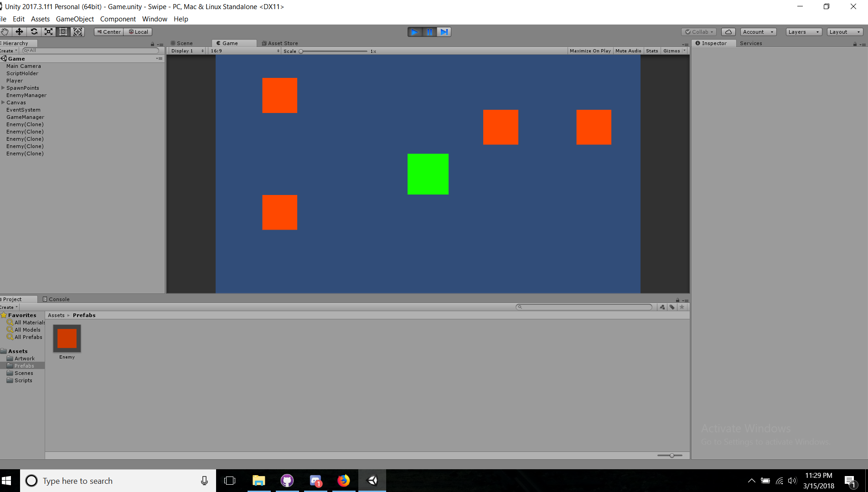868x492 pixels.
Task: Open GitHub Desktop from the taskbar
Action: coord(287,481)
